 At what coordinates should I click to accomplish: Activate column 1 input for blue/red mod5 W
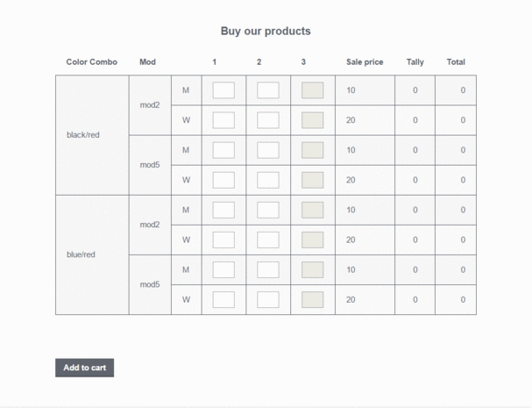click(x=223, y=299)
